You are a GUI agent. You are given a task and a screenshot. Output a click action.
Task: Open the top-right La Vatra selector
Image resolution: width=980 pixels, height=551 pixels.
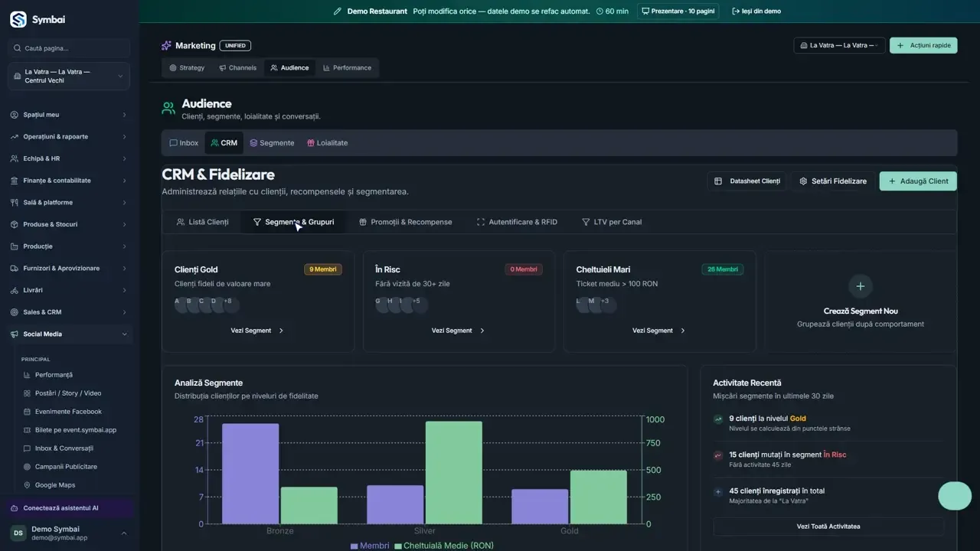tap(839, 45)
